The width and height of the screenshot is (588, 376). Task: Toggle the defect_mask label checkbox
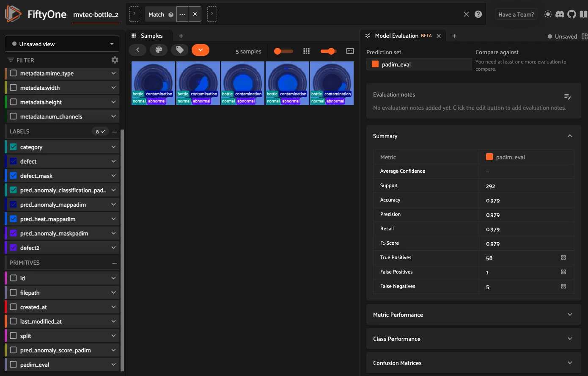(13, 176)
